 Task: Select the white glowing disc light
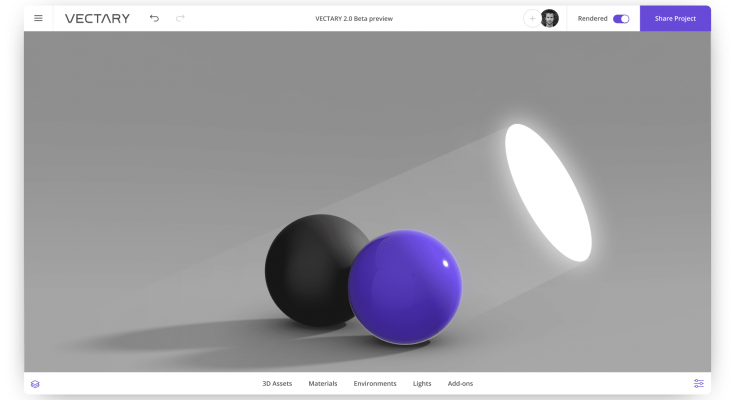point(548,193)
